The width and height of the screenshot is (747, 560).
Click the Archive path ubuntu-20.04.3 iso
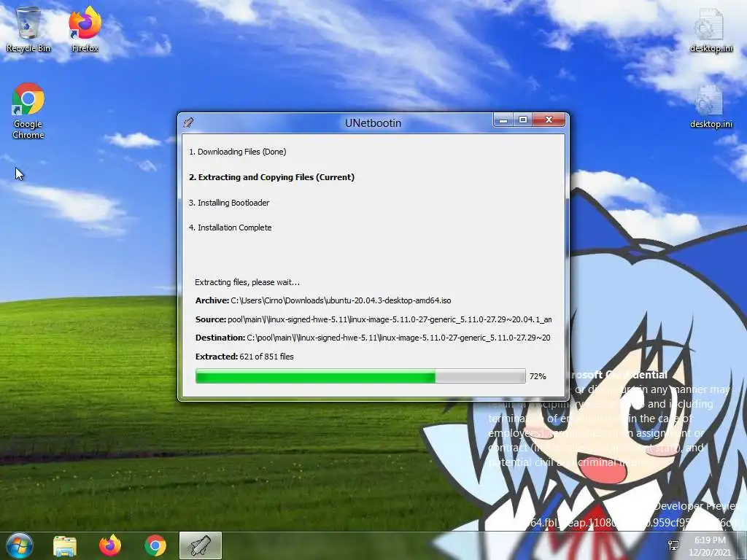pos(323,300)
